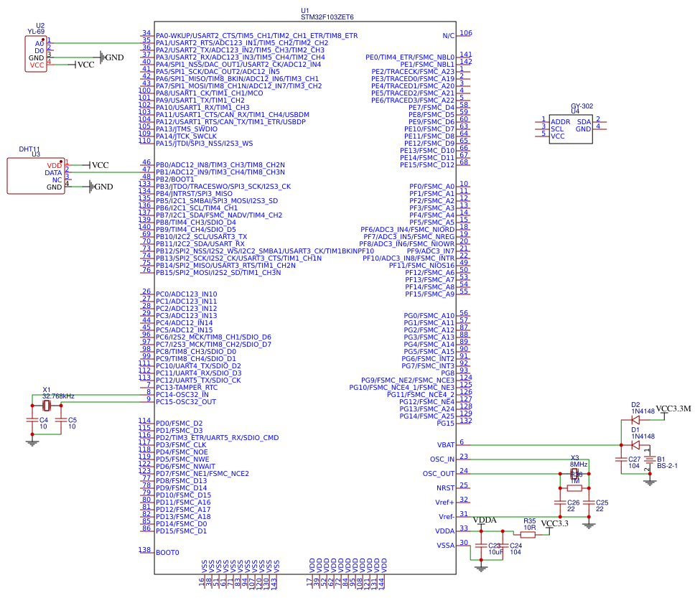
Task: Click the ADDR pin label on GY-302
Action: pyautogui.click(x=560, y=122)
